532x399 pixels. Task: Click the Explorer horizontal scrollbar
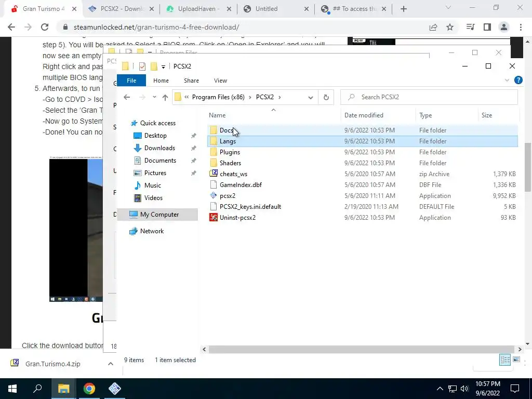point(362,349)
